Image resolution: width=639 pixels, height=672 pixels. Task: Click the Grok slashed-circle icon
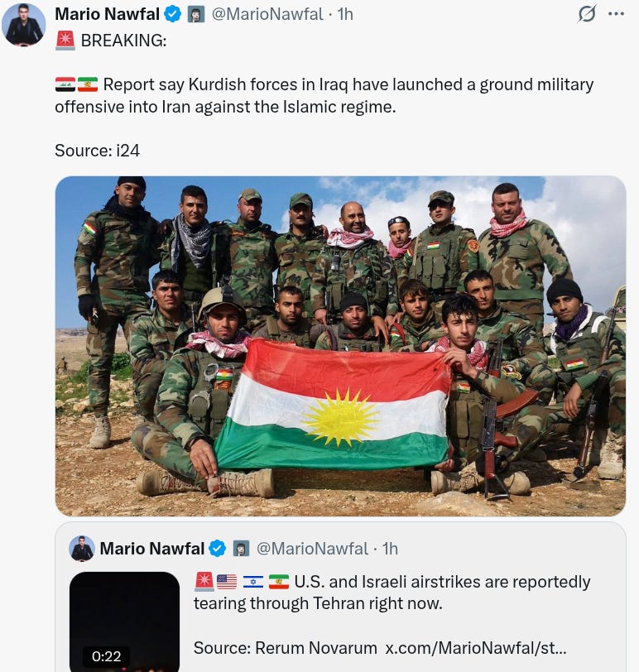click(587, 14)
